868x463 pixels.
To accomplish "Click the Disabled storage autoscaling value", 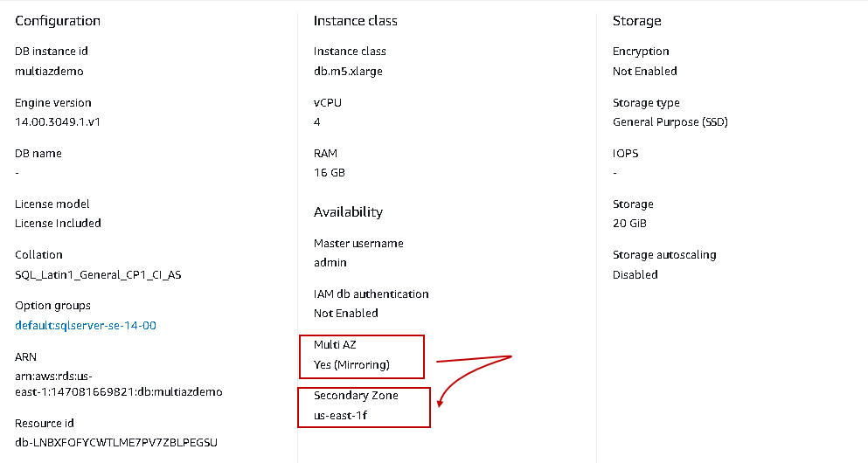I will pyautogui.click(x=635, y=274).
